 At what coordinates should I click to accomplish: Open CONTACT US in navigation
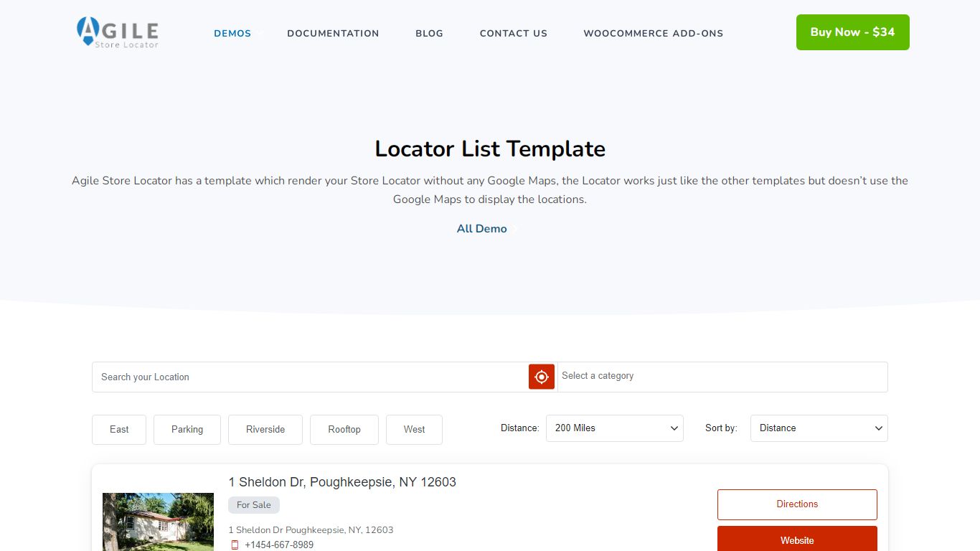pos(513,33)
